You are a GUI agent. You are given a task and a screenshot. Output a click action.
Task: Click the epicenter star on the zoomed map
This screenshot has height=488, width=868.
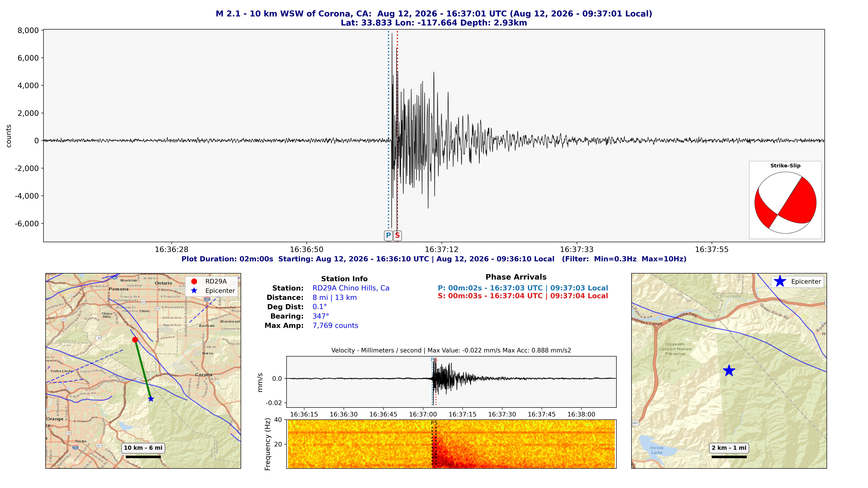[x=729, y=371]
